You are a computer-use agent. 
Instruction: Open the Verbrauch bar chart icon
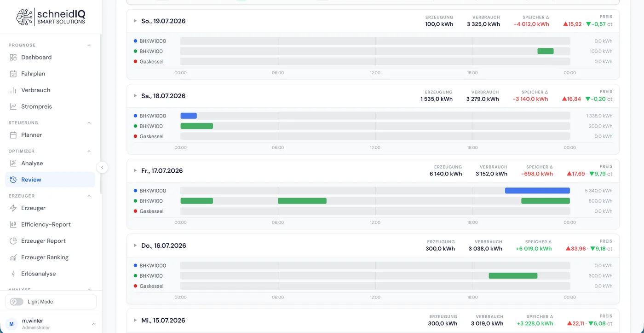coord(13,90)
